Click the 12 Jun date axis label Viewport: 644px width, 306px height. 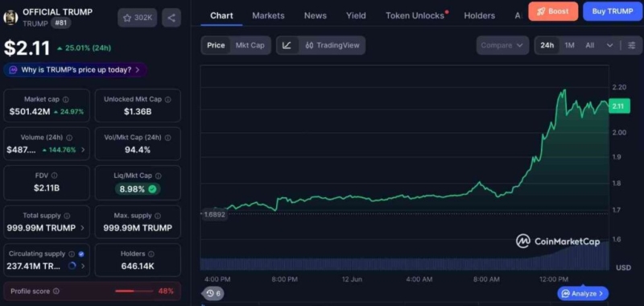tap(352, 279)
